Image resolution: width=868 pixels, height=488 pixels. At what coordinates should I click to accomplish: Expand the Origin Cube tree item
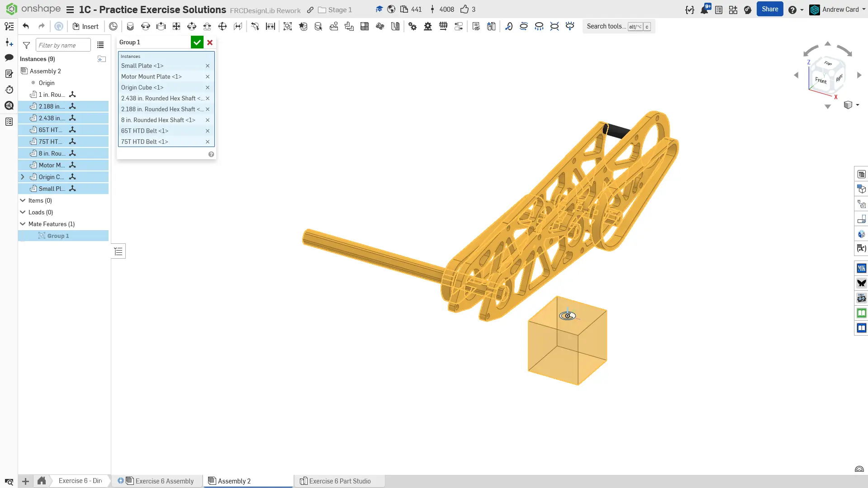(23, 177)
